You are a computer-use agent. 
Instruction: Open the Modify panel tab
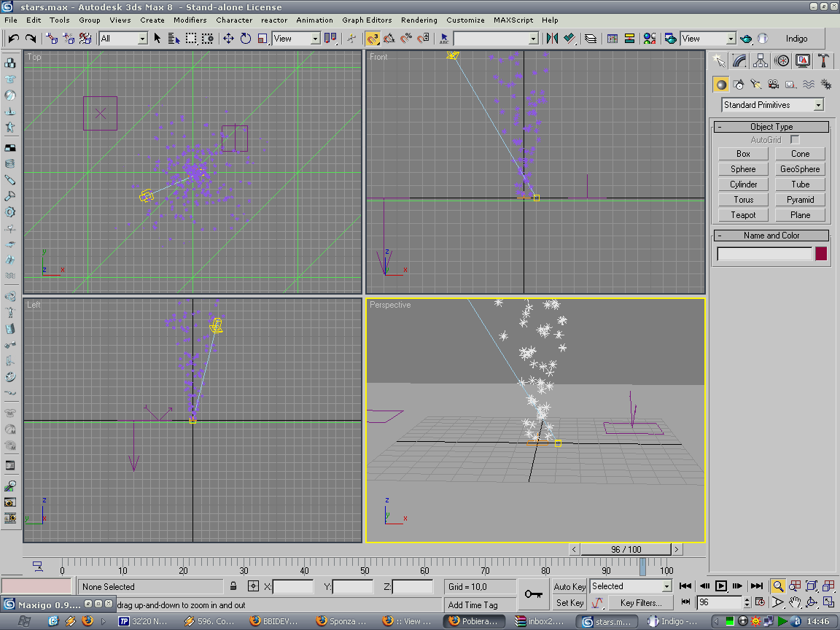(740, 61)
